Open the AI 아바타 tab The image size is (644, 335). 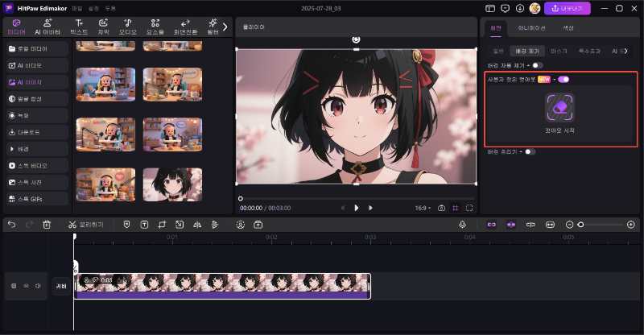point(47,27)
